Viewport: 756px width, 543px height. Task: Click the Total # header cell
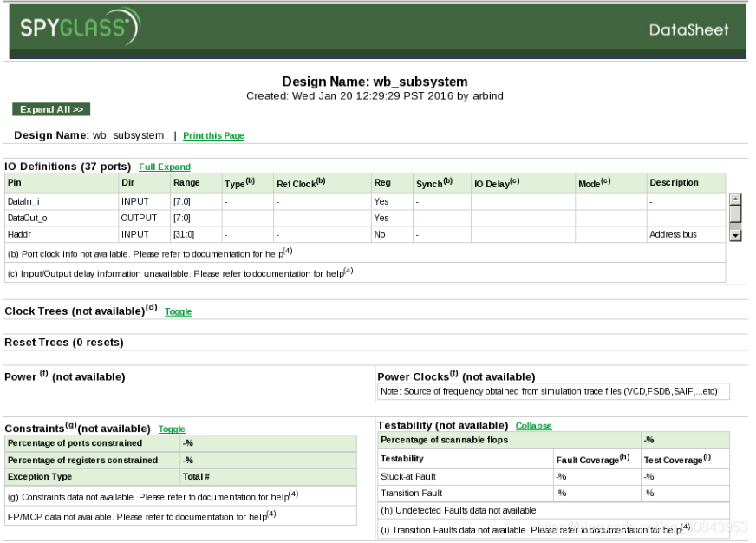tap(269, 477)
